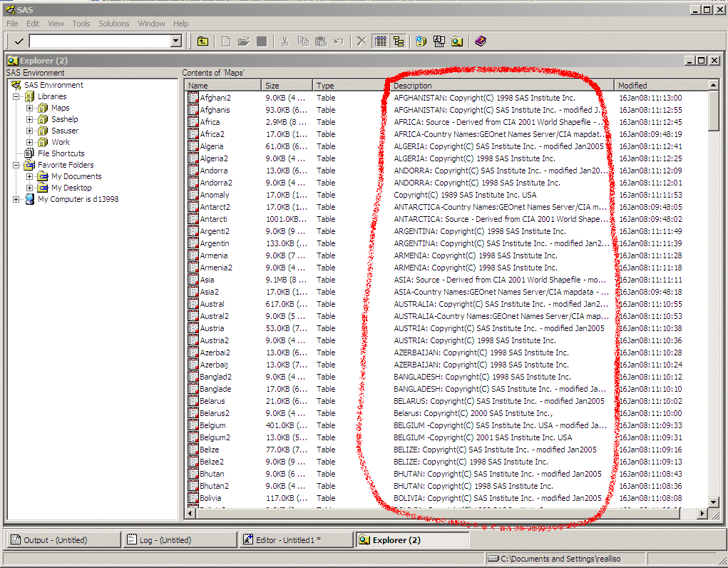This screenshot has height=568, width=728.
Task: Click the Paste clipboard icon
Action: point(321,41)
